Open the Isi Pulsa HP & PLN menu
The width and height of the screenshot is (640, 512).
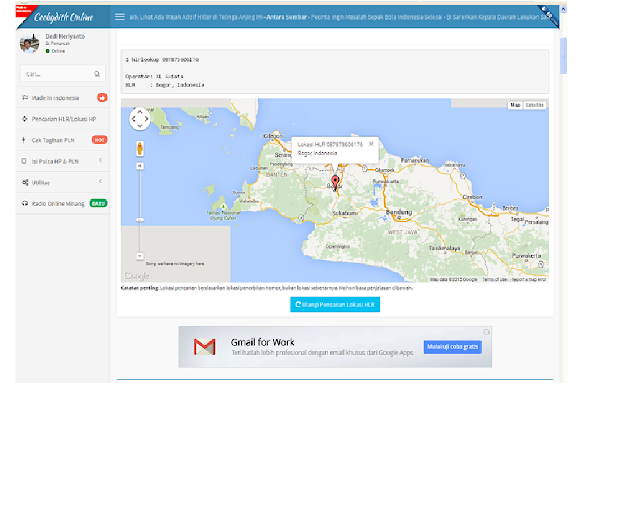[63, 161]
